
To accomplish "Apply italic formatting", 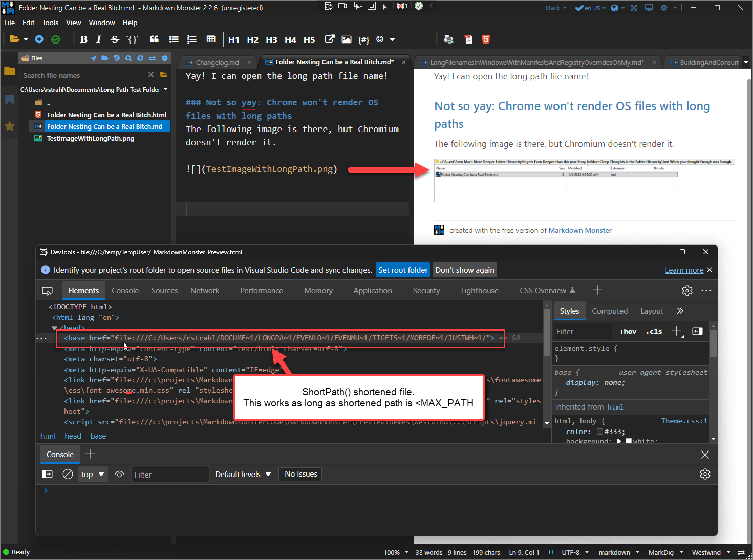I will pos(99,39).
